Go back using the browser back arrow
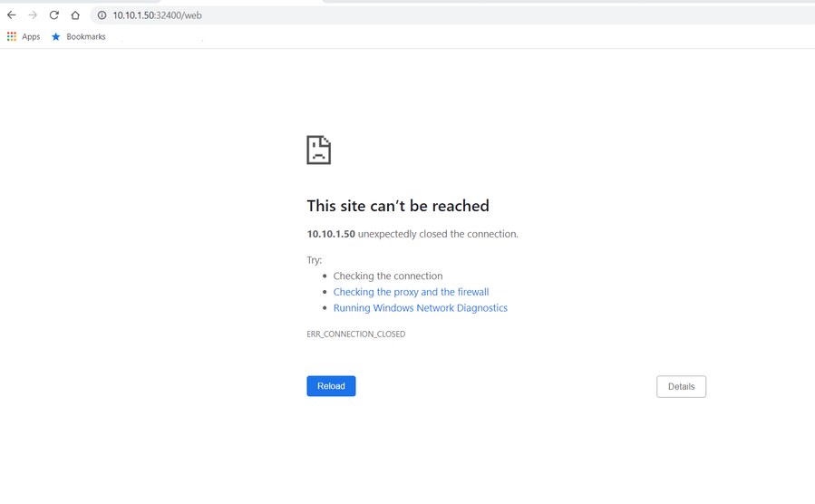The image size is (815, 504). [12, 15]
